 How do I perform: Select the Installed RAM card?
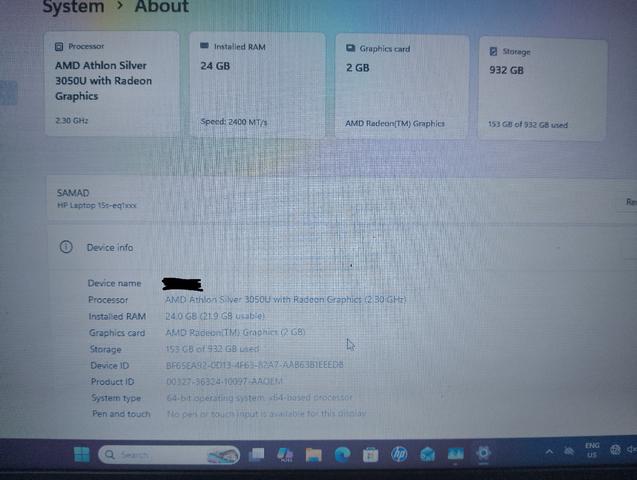pos(257,85)
